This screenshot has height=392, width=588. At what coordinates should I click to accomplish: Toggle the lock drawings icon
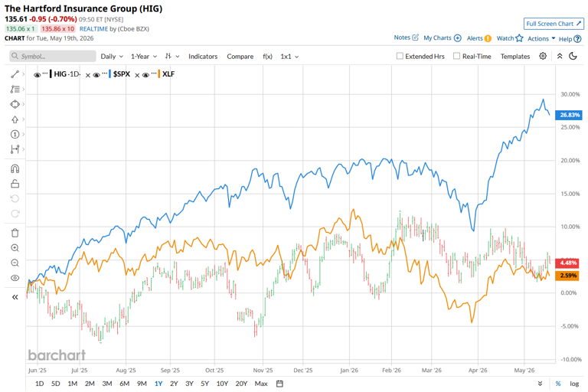(x=15, y=184)
